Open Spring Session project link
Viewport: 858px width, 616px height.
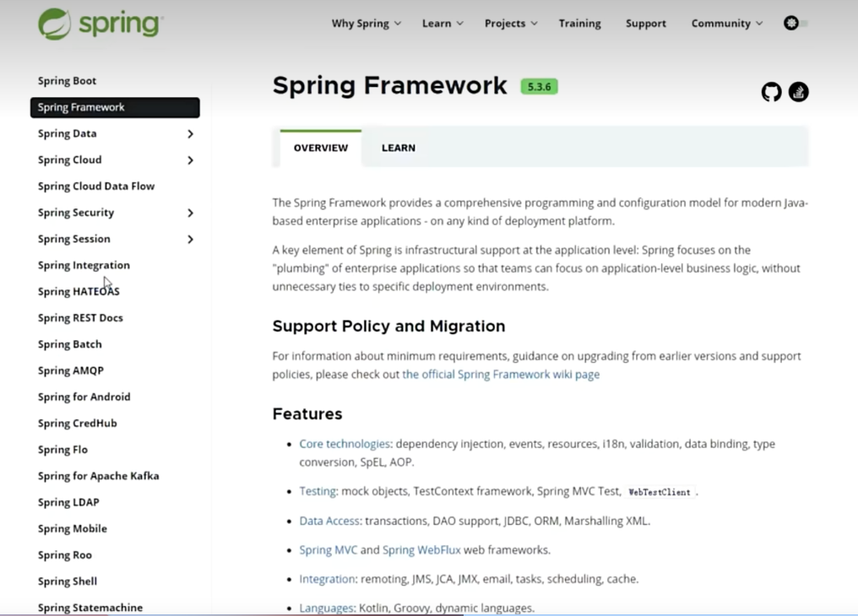coord(73,239)
